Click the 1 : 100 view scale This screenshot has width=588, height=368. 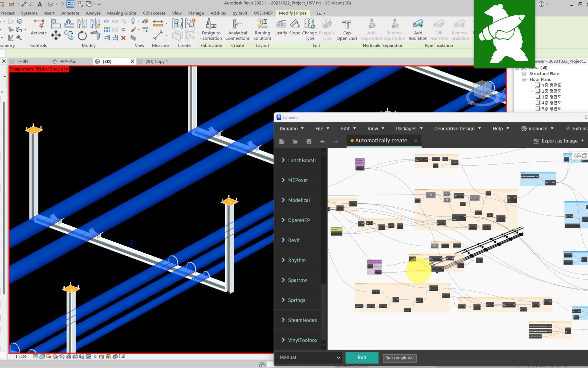tap(21, 356)
